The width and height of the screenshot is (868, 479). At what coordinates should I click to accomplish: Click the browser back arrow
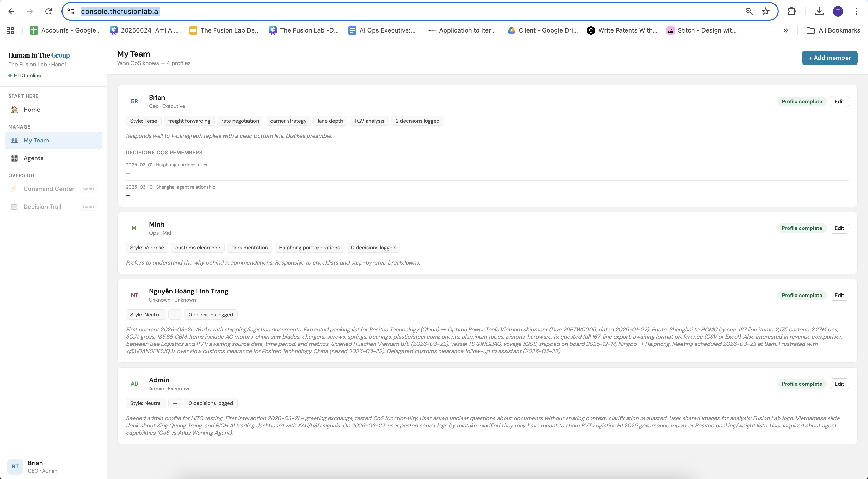click(x=11, y=11)
